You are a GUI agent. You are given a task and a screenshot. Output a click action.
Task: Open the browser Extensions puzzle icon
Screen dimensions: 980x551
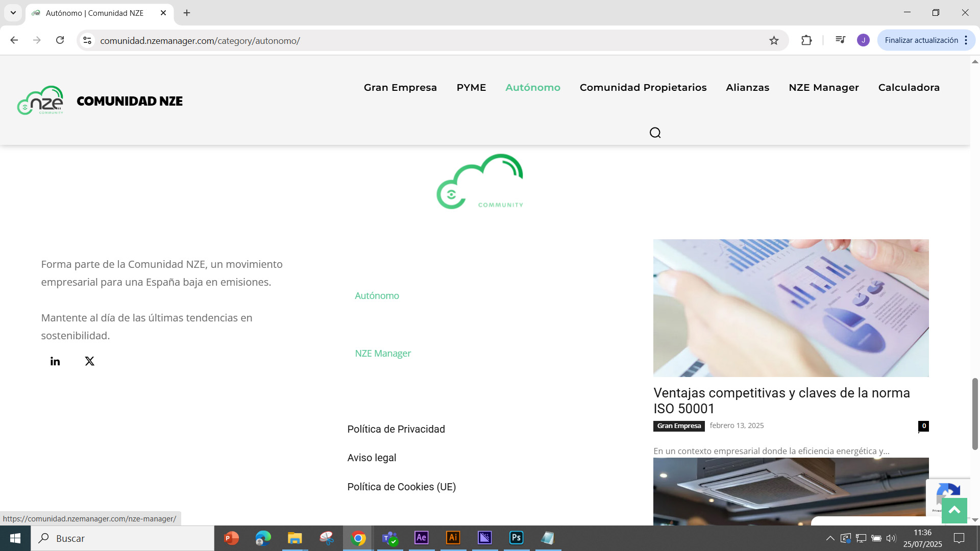tap(806, 40)
